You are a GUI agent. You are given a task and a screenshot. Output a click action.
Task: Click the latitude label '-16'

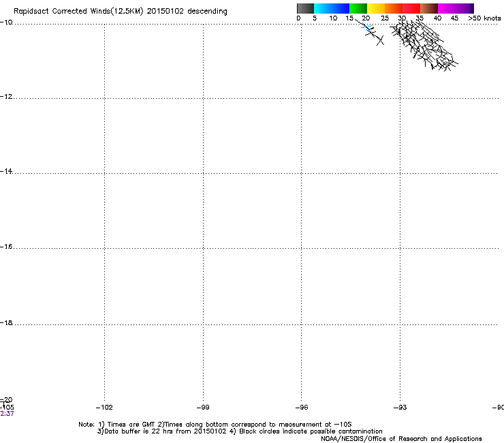pyautogui.click(x=6, y=247)
